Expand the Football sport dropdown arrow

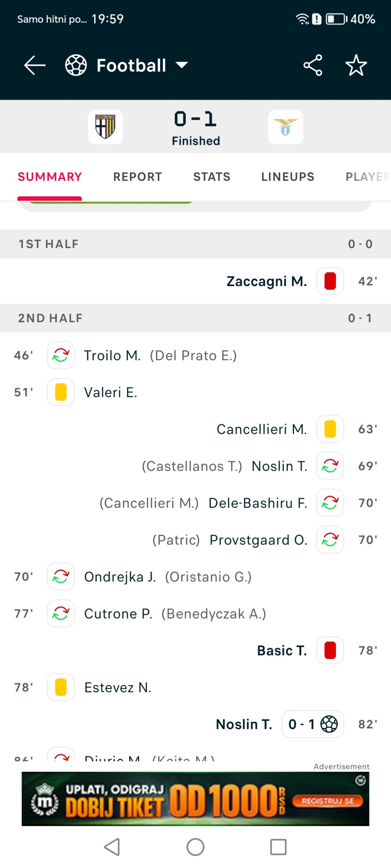pos(182,65)
